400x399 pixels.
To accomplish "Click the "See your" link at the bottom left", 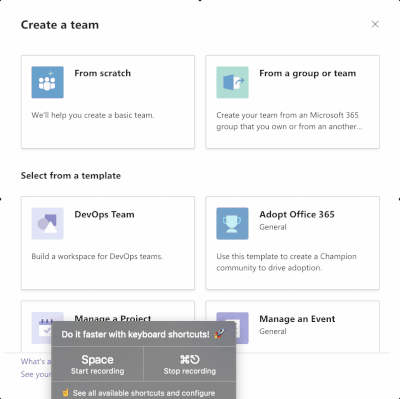I will [x=36, y=374].
